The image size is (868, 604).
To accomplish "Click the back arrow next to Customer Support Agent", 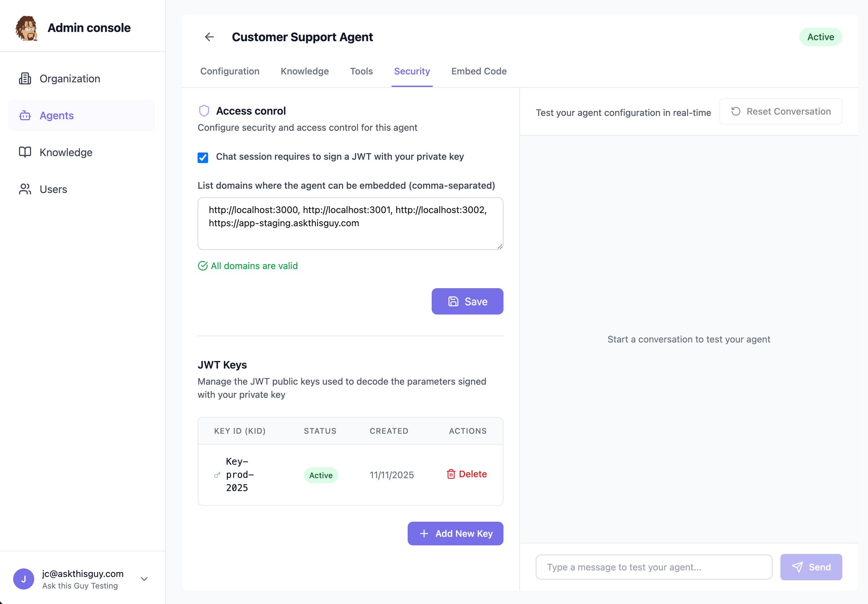I will click(x=209, y=37).
